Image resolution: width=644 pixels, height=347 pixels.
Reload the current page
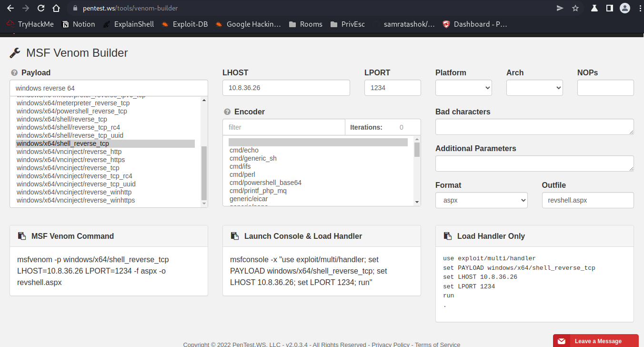41,8
